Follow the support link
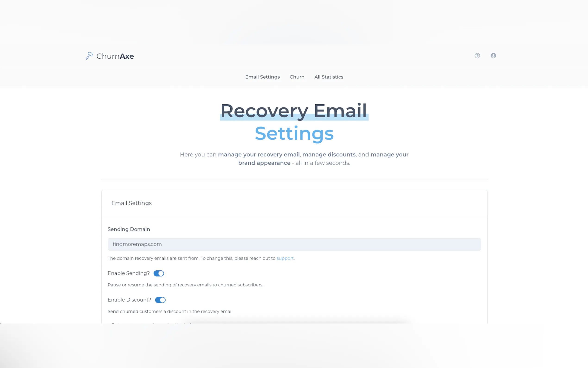Screen dimensions: 588x368 click(285, 258)
